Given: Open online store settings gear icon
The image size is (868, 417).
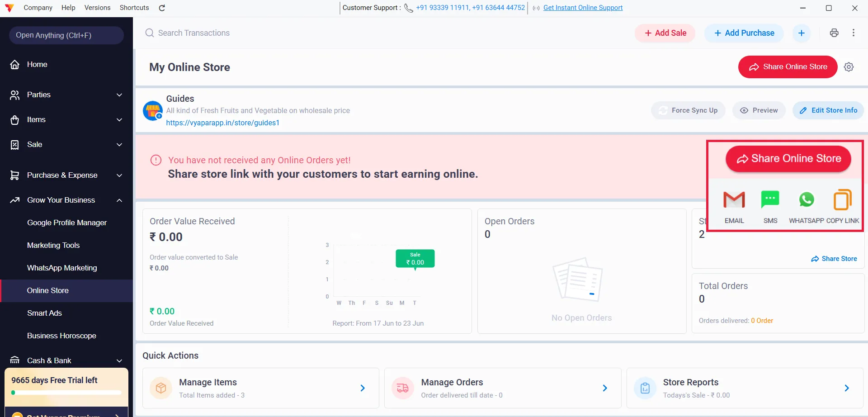Looking at the screenshot, I should click(849, 67).
